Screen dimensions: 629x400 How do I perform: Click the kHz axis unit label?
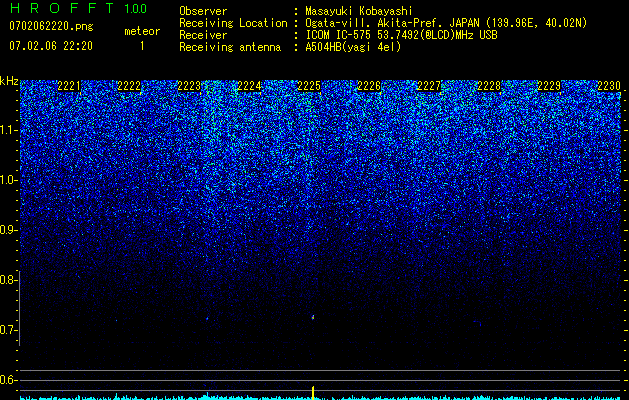click(x=9, y=81)
